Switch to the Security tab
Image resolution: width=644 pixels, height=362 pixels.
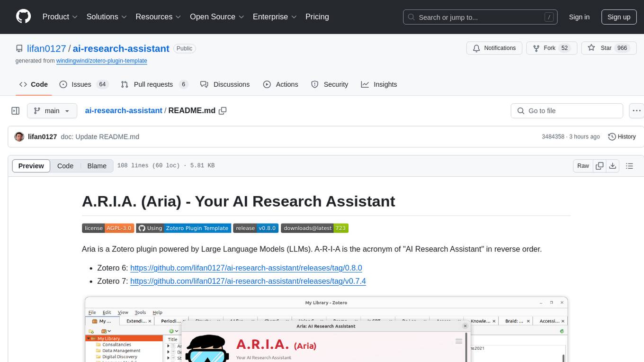point(330,84)
